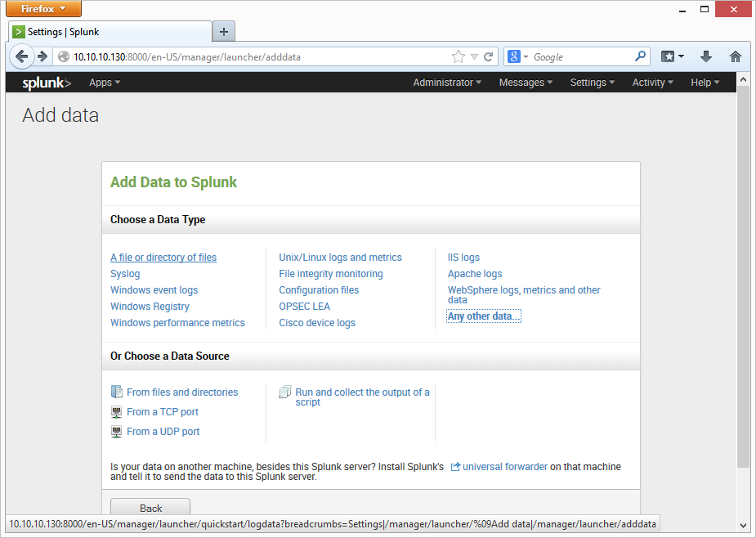The height and width of the screenshot is (538, 756).
Task: Click the scrollbar up arrow
Action: [x=743, y=78]
